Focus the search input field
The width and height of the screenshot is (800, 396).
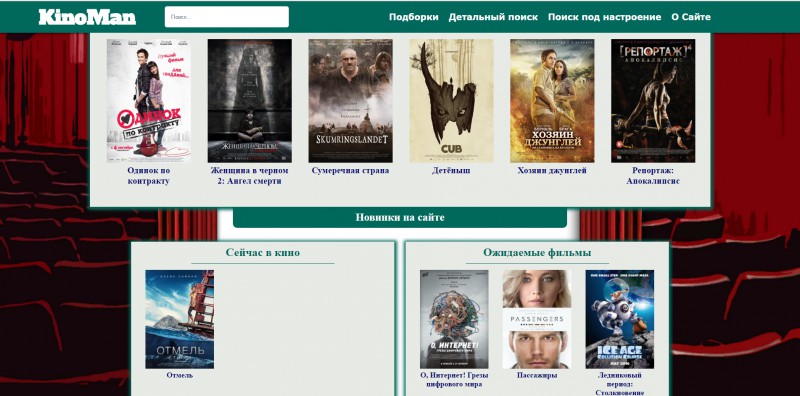[x=227, y=17]
